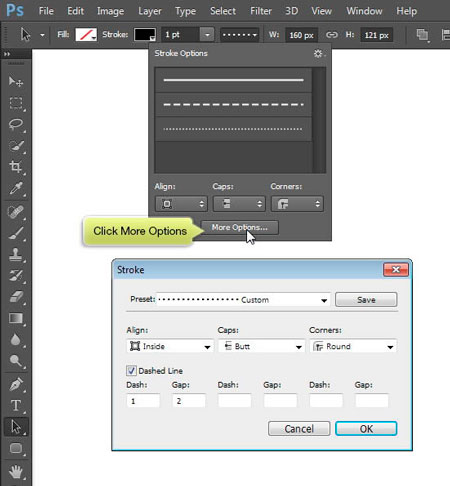The image size is (450, 486).
Task: Open the Filter menu
Action: (x=261, y=11)
